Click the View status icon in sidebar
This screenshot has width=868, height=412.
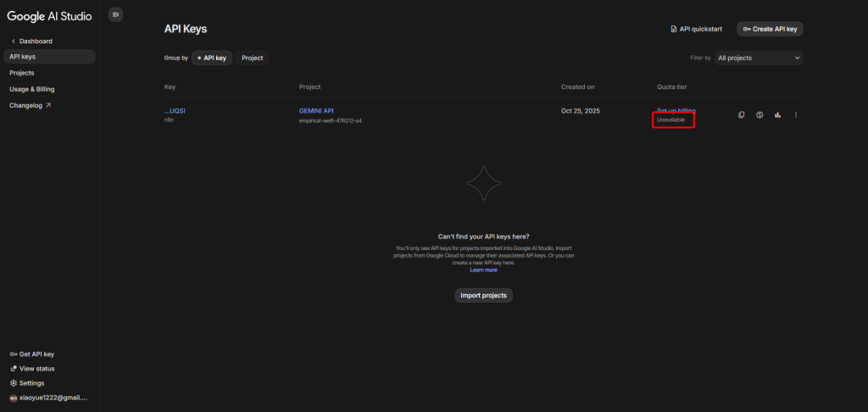click(14, 369)
